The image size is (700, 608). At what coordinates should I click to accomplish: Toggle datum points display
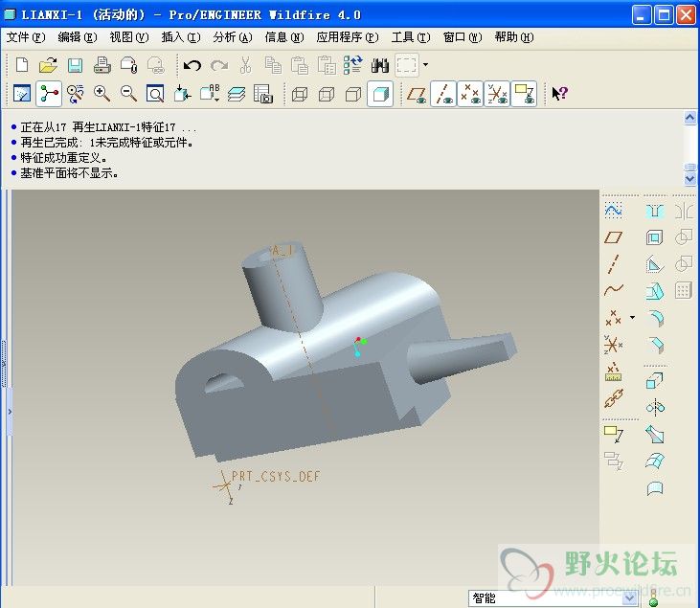470,94
